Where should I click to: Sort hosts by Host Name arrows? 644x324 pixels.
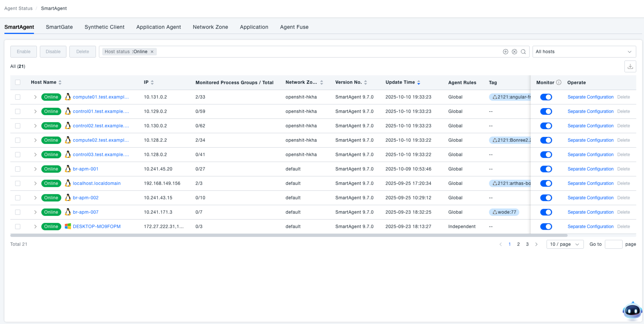tap(60, 83)
